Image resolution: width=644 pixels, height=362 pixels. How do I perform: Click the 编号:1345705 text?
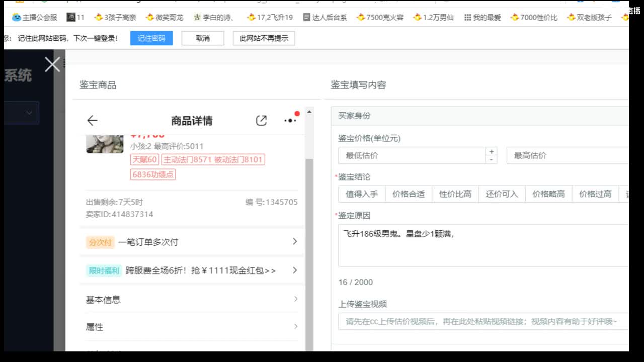click(x=272, y=202)
